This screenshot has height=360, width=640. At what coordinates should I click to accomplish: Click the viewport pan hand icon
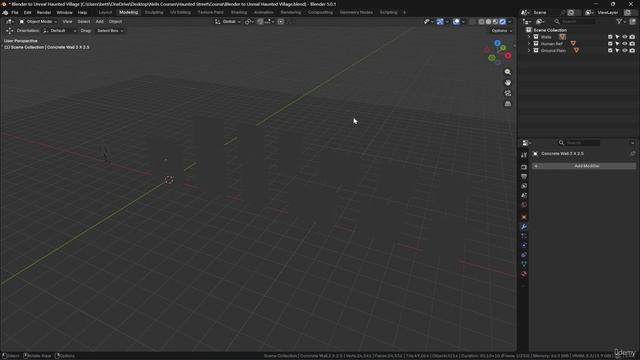point(508,82)
